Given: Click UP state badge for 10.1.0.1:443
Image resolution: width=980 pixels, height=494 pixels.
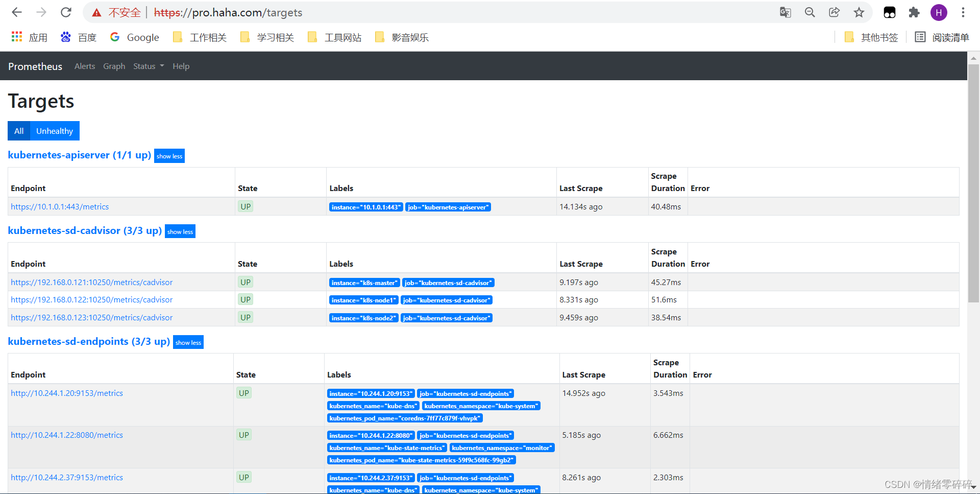Looking at the screenshot, I should 246,207.
